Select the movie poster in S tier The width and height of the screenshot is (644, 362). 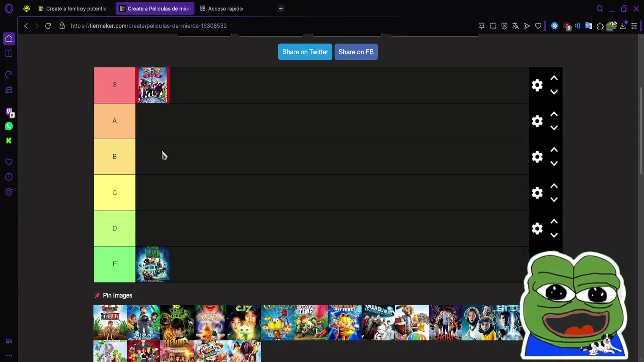(x=153, y=85)
